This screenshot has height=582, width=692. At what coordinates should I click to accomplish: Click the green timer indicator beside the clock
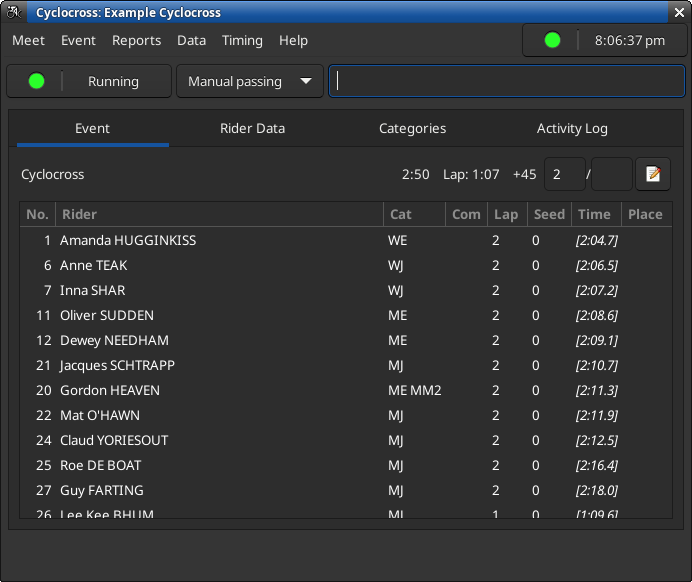pos(552,40)
